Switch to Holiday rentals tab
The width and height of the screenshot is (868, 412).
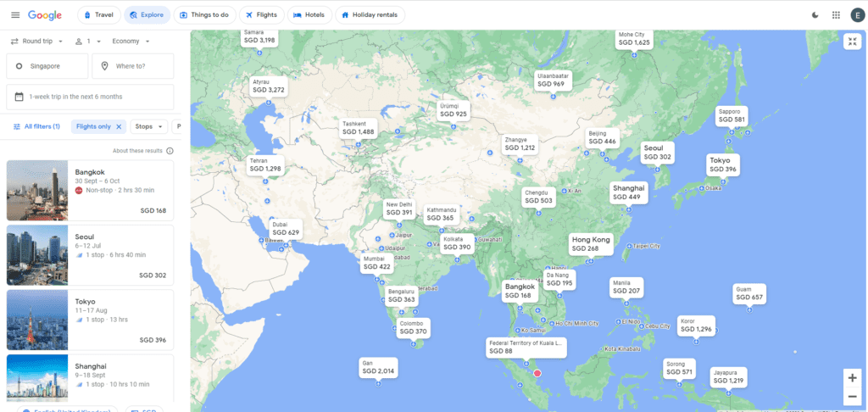pos(370,15)
